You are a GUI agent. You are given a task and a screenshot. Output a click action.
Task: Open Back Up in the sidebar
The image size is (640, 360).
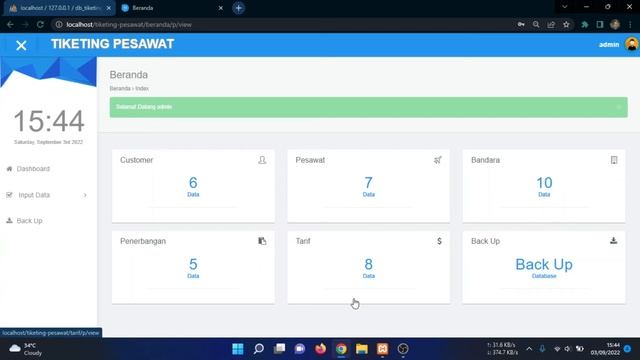29,221
